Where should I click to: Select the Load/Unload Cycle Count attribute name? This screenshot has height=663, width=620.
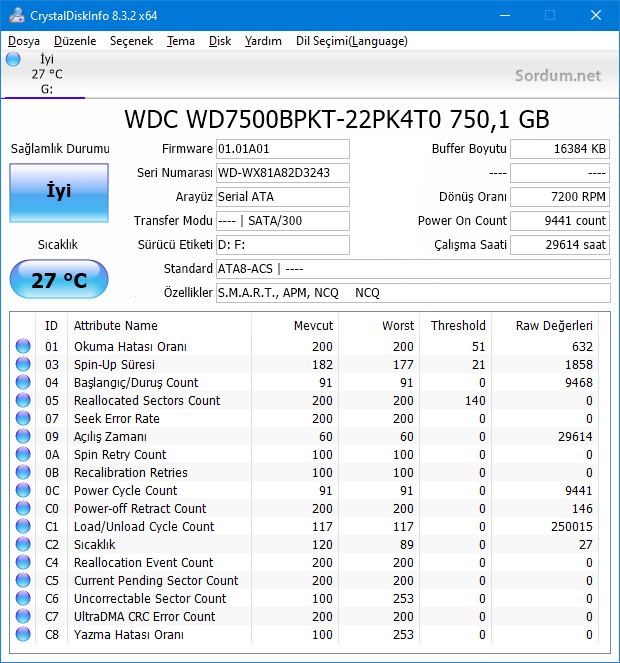pyautogui.click(x=144, y=526)
